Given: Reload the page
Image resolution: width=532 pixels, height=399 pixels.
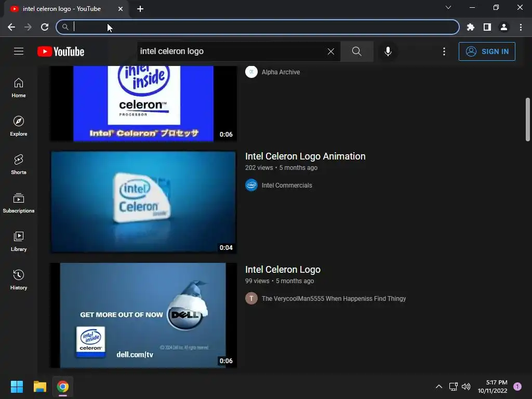Looking at the screenshot, I should [45, 27].
